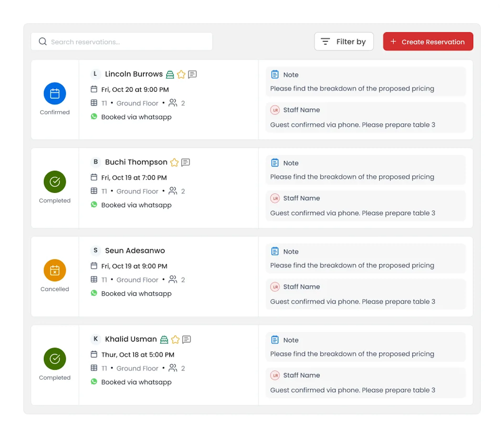
Task: Click the orange Cancelled status icon
Action: click(55, 270)
